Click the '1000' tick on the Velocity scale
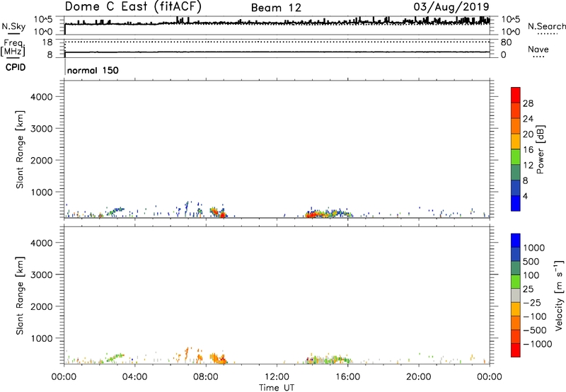This screenshot has width=566, height=392. point(534,248)
